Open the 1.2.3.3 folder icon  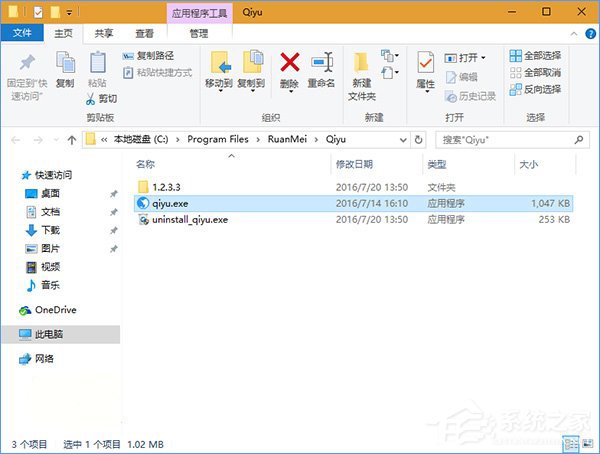(143, 186)
